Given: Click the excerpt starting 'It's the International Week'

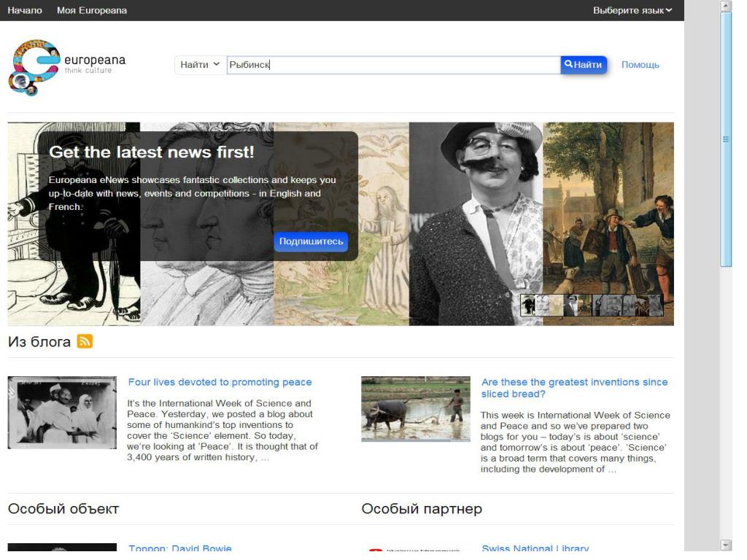Looking at the screenshot, I should (222, 430).
